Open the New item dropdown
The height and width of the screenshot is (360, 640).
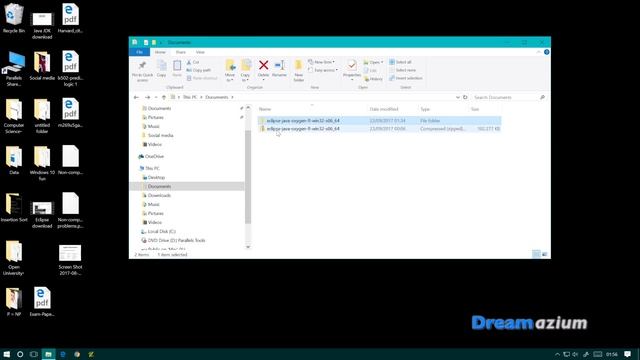[x=322, y=62]
